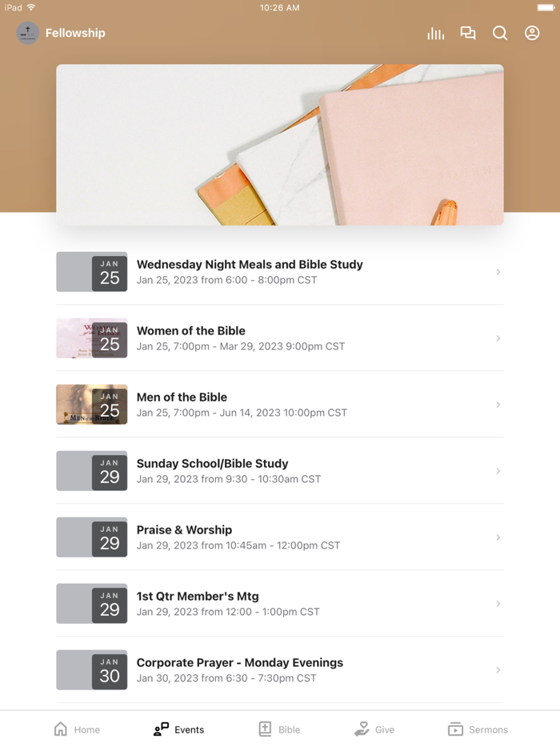This screenshot has width=560, height=747.
Task: Open Women of the Bible event
Action: coord(280,338)
